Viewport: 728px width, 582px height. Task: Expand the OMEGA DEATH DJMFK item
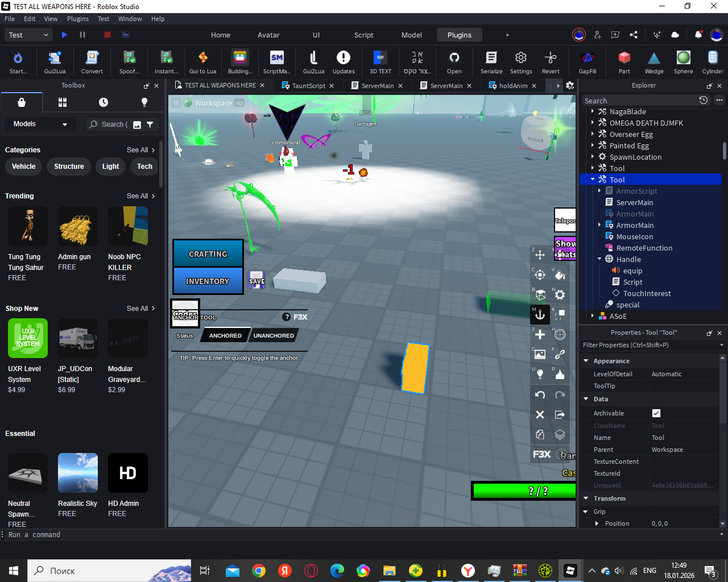pyautogui.click(x=593, y=123)
